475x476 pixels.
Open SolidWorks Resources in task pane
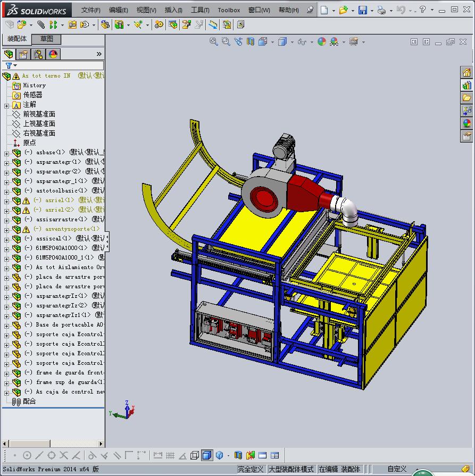pos(466,72)
